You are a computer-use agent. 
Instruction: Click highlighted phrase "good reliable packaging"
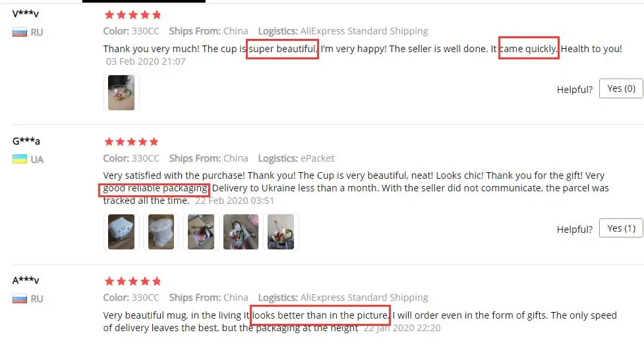tap(154, 189)
